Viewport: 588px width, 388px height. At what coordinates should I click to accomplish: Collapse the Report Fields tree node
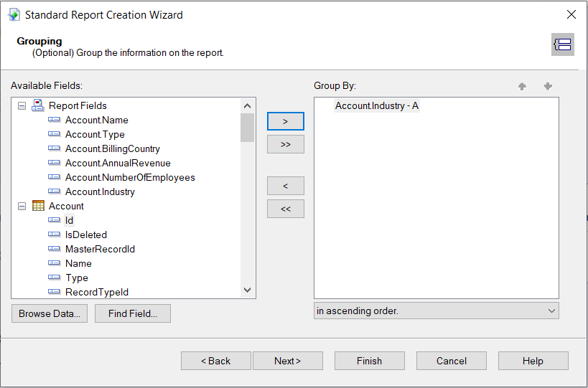click(22, 105)
